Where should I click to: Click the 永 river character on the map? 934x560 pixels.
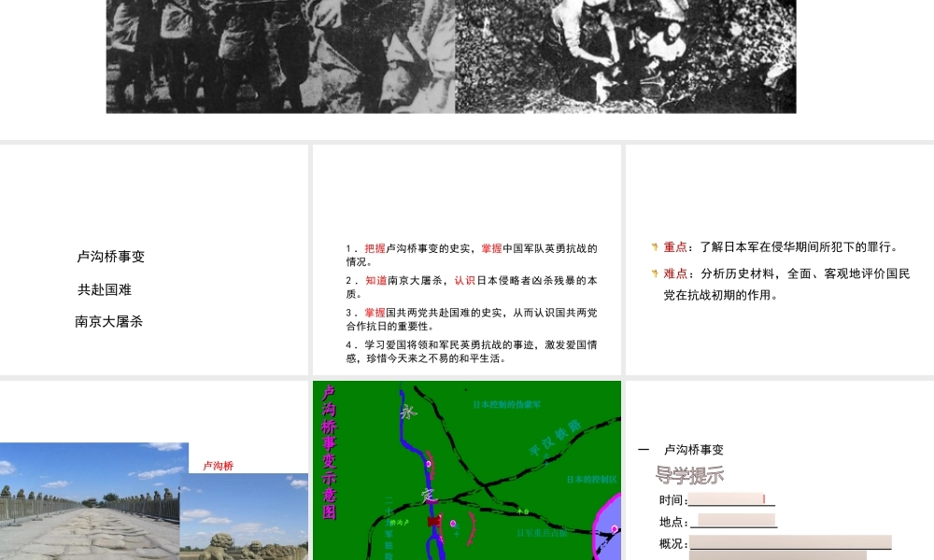pyautogui.click(x=409, y=412)
